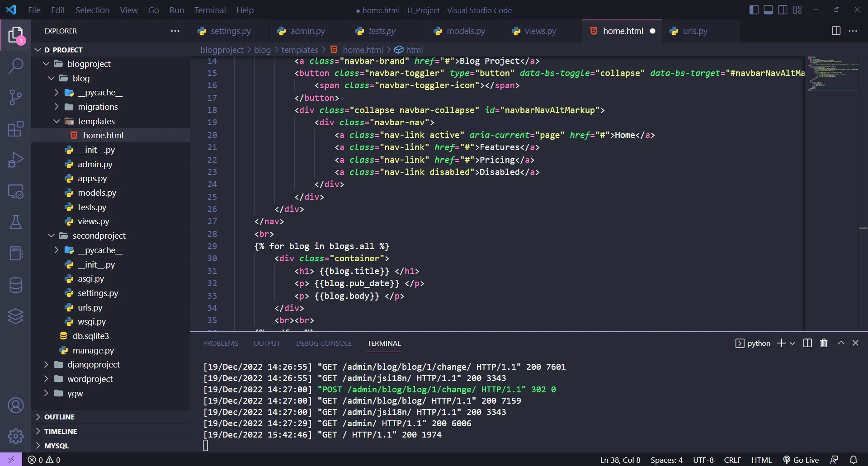Open Run and Debug view

click(x=16, y=160)
